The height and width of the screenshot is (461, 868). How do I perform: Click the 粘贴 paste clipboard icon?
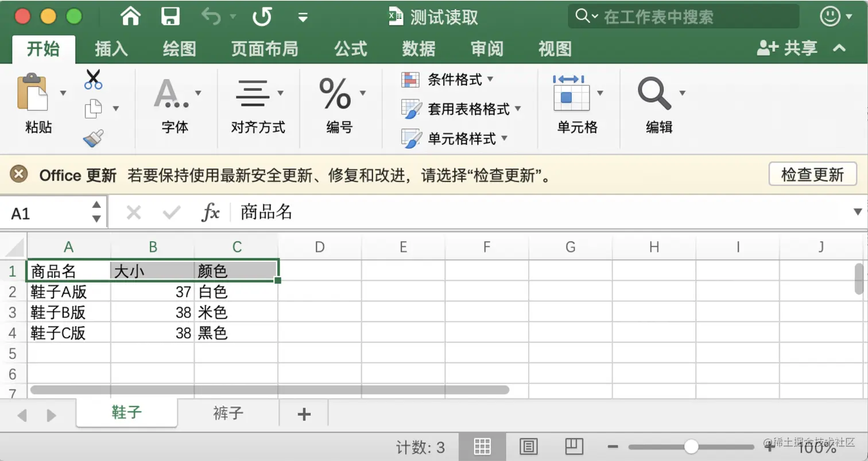[32, 92]
